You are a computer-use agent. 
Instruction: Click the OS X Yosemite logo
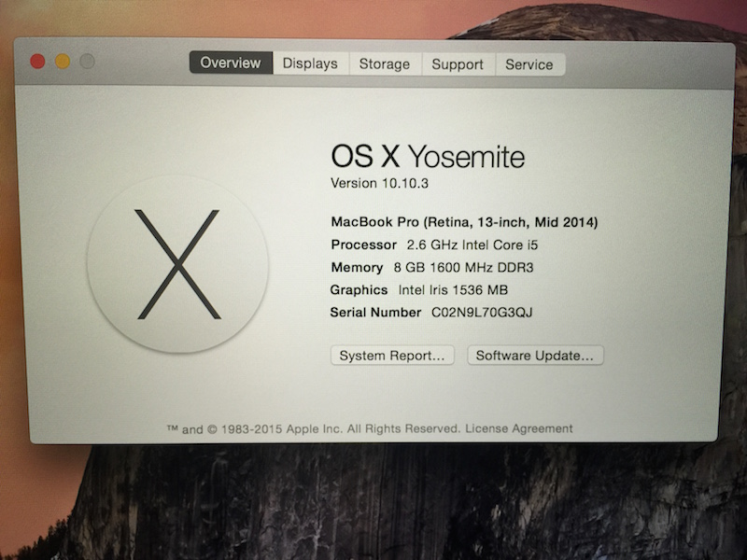pos(177,265)
